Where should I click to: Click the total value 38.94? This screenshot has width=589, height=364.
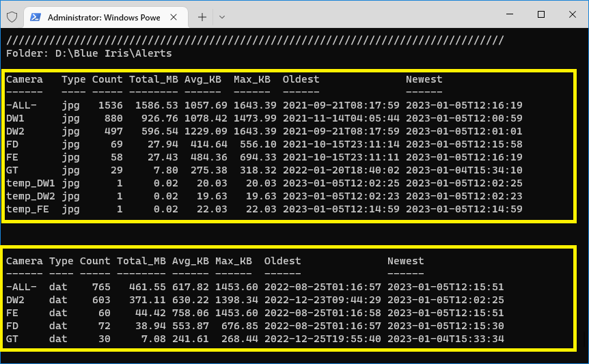[x=150, y=326]
